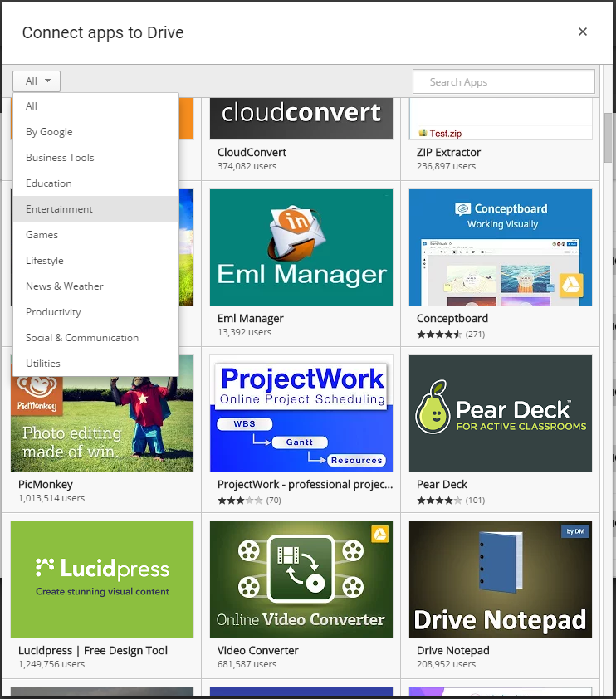The width and height of the screenshot is (616, 699).
Task: Click the Pear Deck star rating
Action: click(x=439, y=501)
